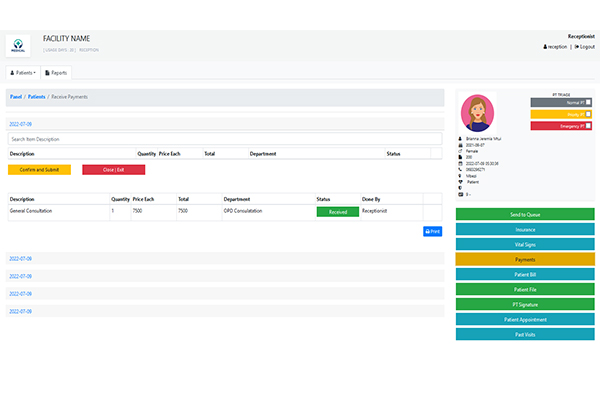The height and width of the screenshot is (400, 600).
Task: Click the printer icon on Print button
Action: (429, 231)
